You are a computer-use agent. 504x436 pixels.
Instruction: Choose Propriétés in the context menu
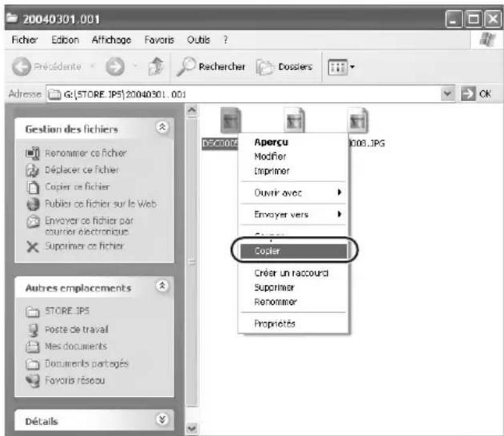[275, 323]
